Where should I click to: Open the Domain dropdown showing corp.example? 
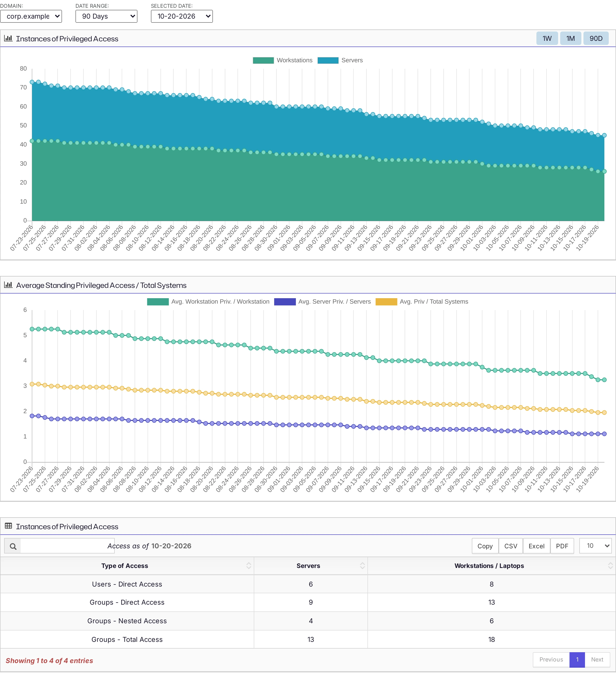[x=31, y=16]
